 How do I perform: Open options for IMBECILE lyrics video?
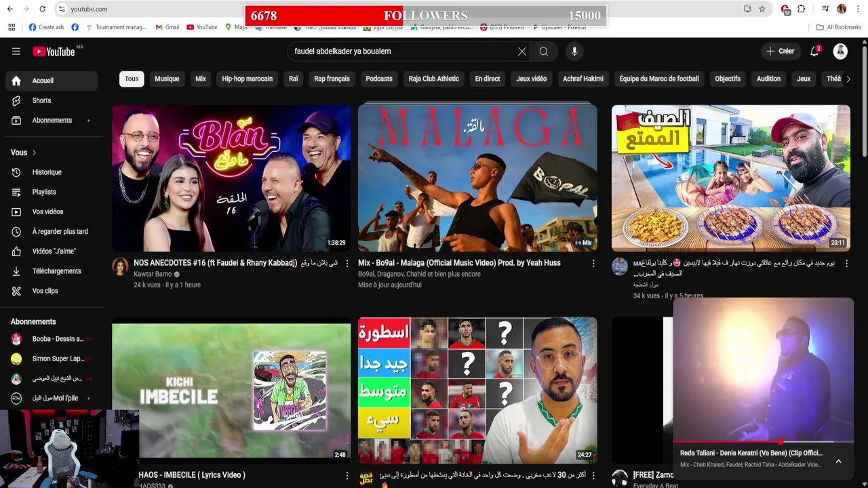(347, 476)
